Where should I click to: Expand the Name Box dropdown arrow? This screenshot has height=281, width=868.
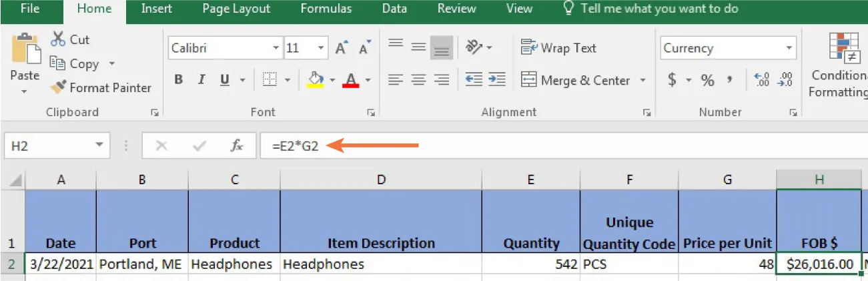(x=99, y=146)
